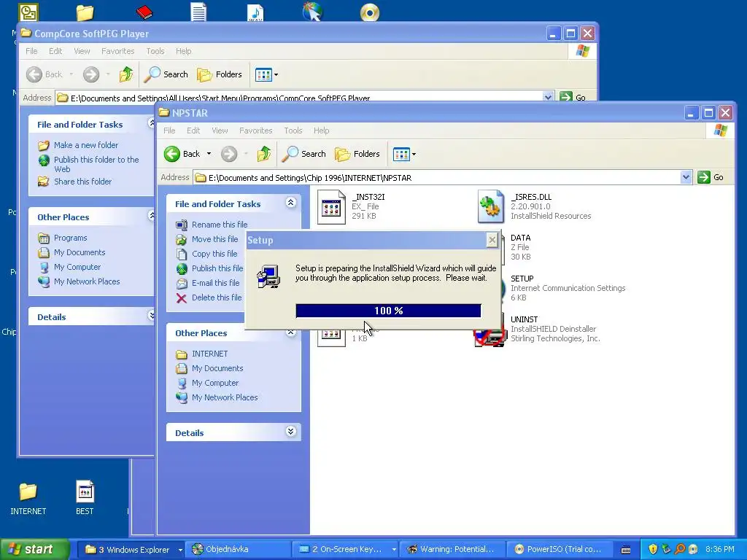This screenshot has height=560, width=747.
Task: Open Programs link in CompCore sidebar
Action: point(70,238)
